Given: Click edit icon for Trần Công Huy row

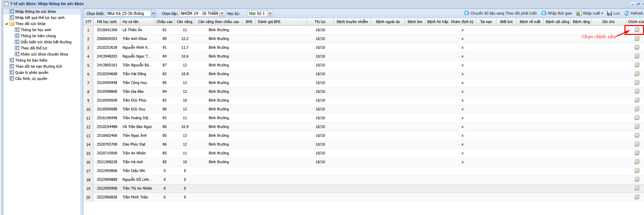Looking at the screenshot, I should [637, 83].
